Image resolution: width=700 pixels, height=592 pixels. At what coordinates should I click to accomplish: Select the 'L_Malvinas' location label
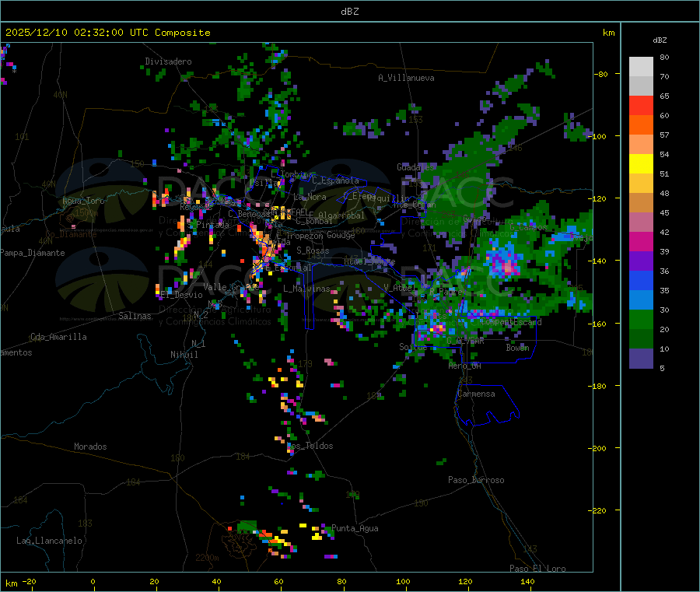pyautogui.click(x=306, y=289)
